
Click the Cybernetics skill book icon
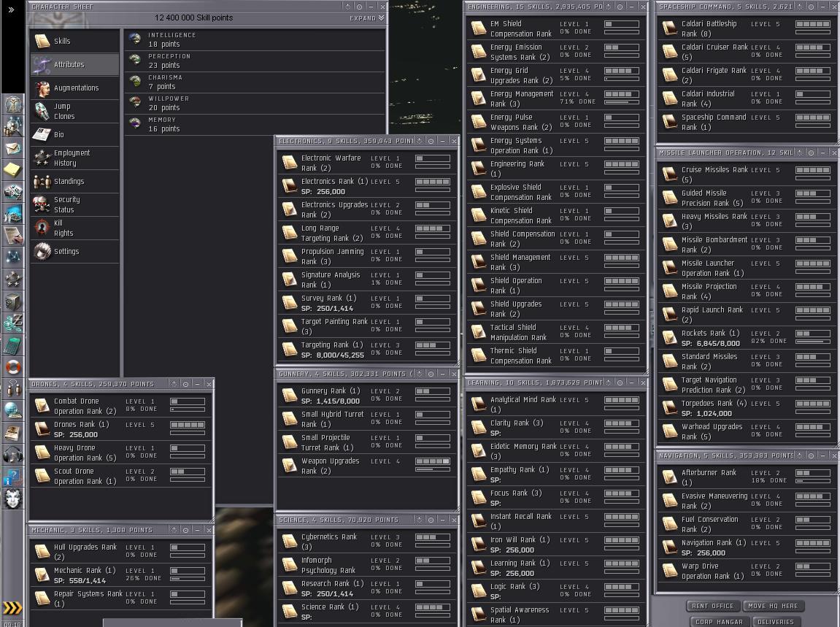coord(289,542)
